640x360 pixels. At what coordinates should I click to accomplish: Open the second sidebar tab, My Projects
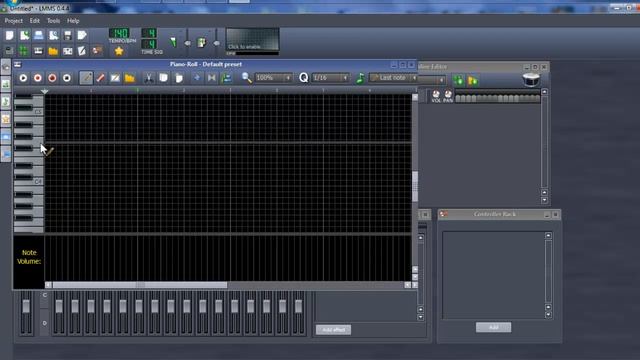(6, 84)
